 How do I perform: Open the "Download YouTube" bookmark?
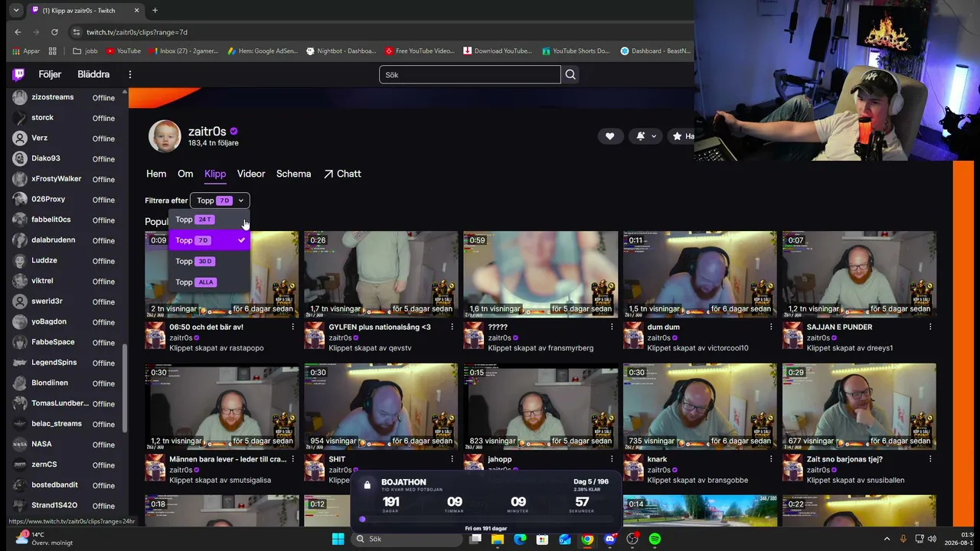[498, 51]
